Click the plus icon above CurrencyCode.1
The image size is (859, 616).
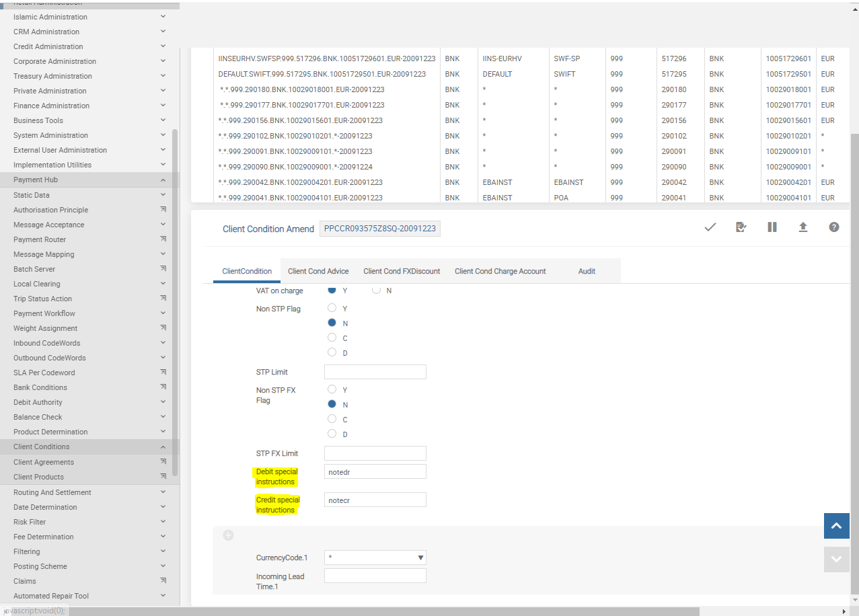click(x=228, y=535)
